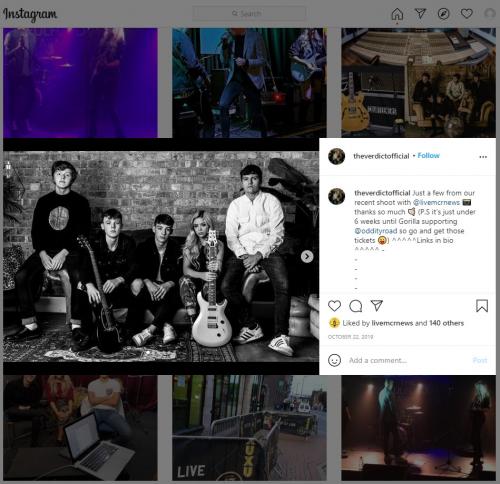The image size is (500, 484).
Task: Open the profile avatar in header
Action: [489, 14]
